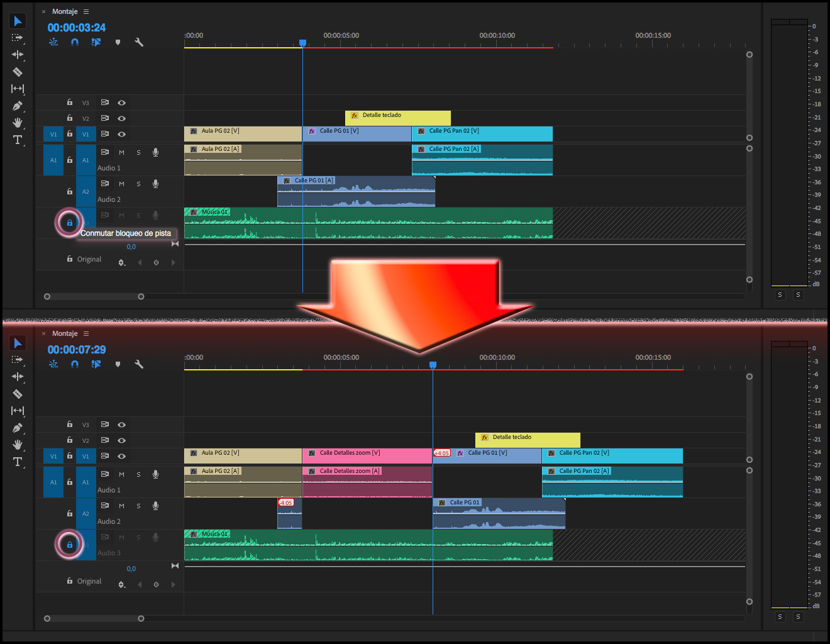Select the Ripple Edit tool in top toolbar
The image size is (830, 644).
(x=18, y=55)
